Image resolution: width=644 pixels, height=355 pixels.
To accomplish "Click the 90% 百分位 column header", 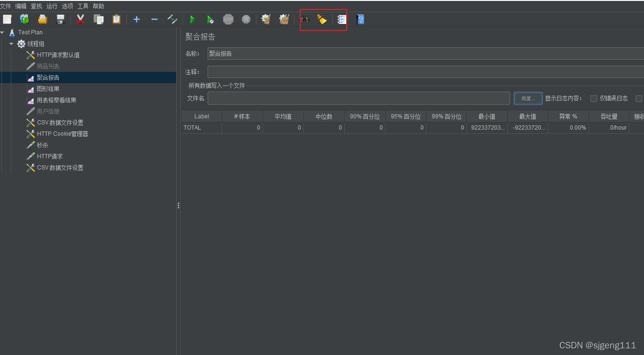I will coord(365,116).
